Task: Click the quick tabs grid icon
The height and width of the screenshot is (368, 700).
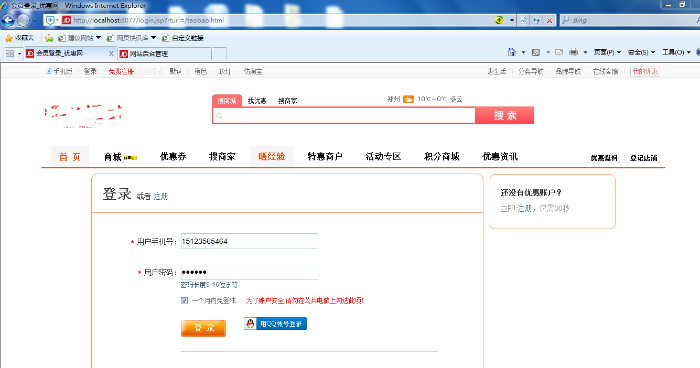Action: pyautogui.click(x=9, y=54)
